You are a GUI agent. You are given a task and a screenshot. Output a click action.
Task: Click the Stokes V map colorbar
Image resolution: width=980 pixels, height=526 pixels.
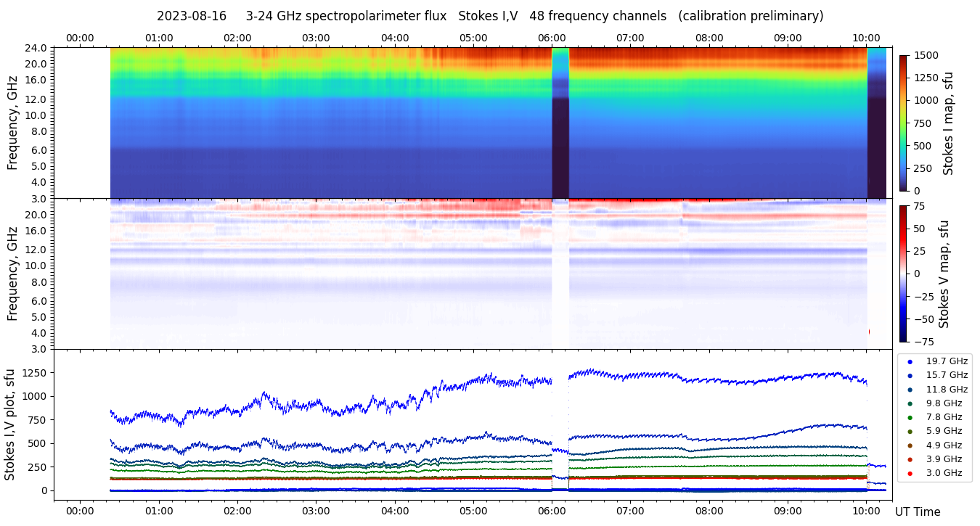(x=903, y=273)
